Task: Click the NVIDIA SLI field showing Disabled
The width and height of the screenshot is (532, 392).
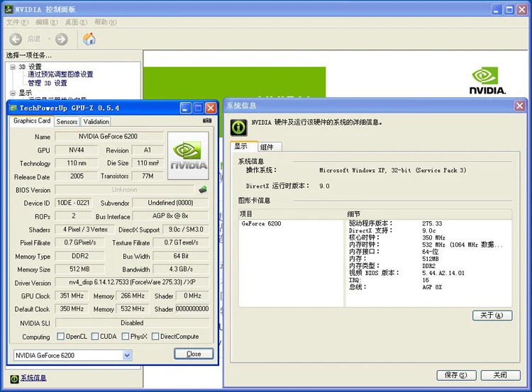Action: point(133,323)
